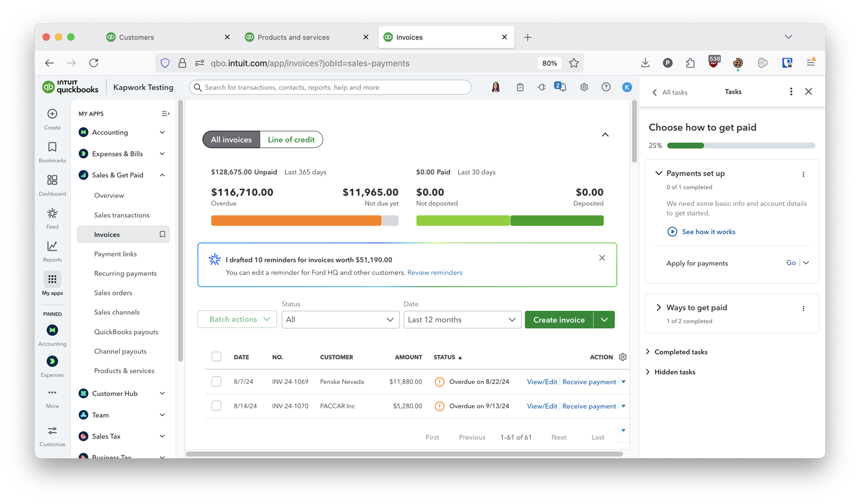This screenshot has width=860, height=504.
Task: Click the See how it works play icon
Action: (672, 232)
